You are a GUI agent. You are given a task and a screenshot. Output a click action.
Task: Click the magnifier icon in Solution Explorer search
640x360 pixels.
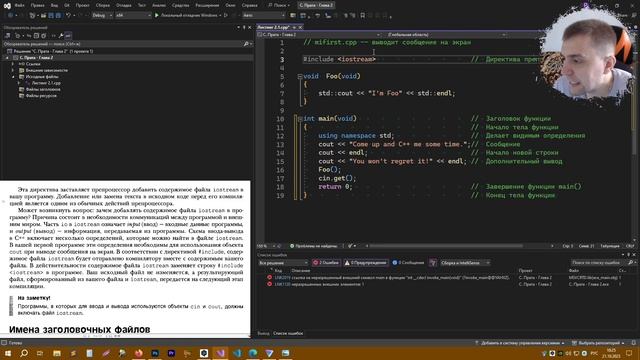click(x=246, y=44)
